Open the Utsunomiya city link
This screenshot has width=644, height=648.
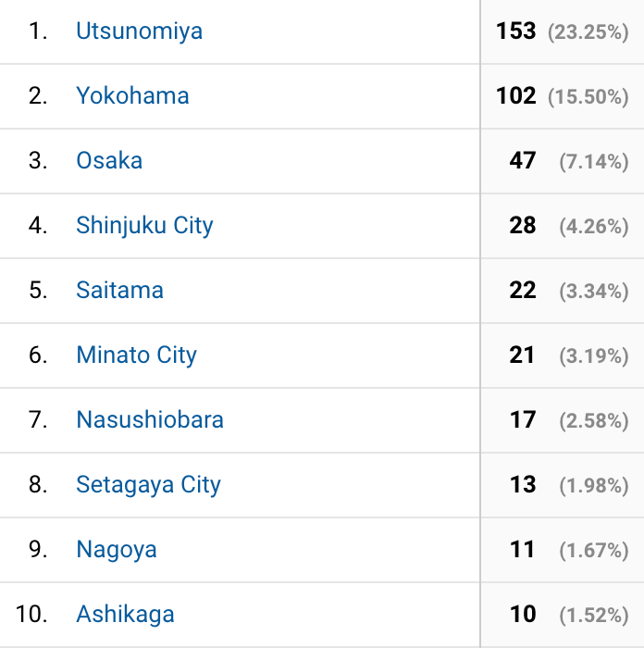coord(139,31)
